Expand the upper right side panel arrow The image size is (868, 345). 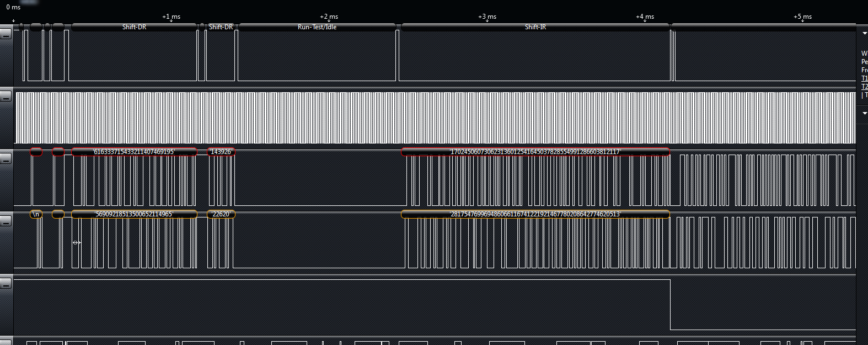(864, 34)
